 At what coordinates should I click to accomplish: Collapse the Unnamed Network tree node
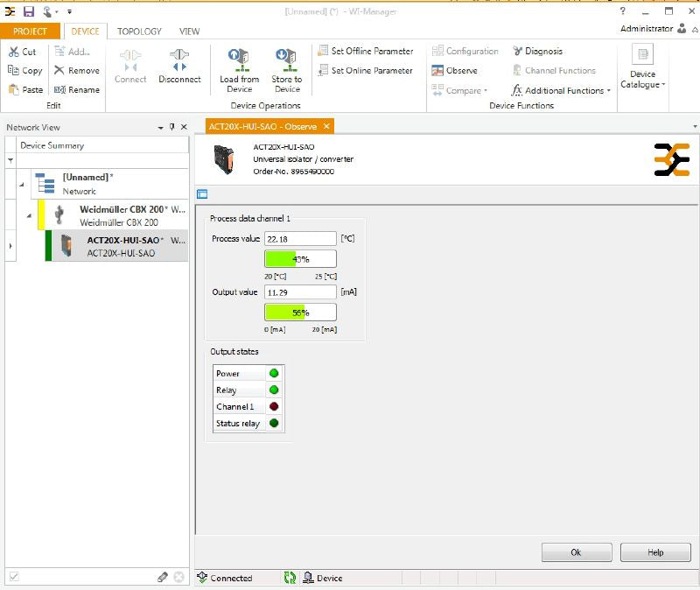point(21,184)
